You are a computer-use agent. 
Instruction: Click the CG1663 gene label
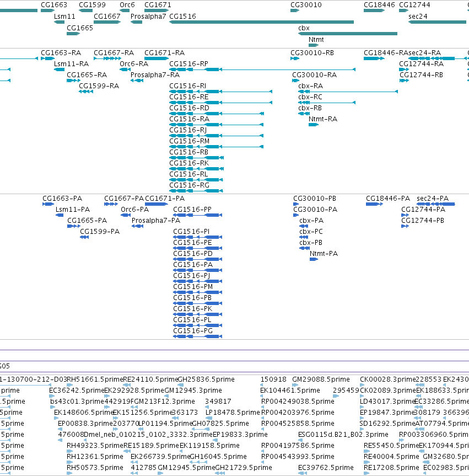click(x=54, y=5)
